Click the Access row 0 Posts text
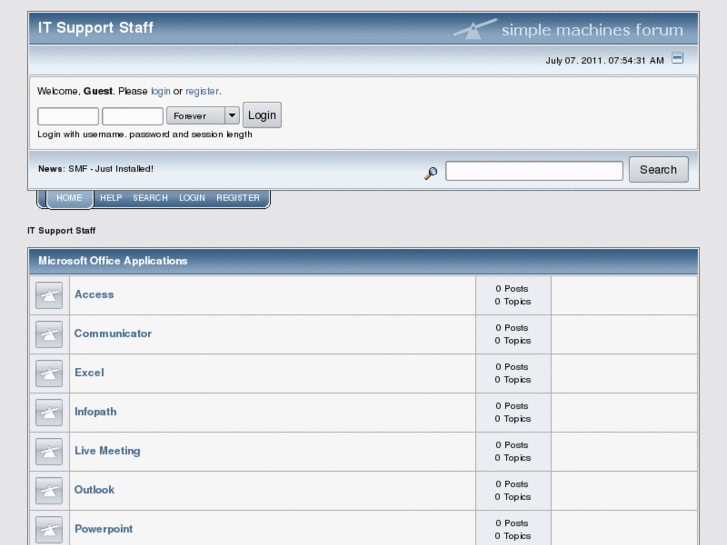Screen dimensions: 727x545 pyautogui.click(x=512, y=289)
